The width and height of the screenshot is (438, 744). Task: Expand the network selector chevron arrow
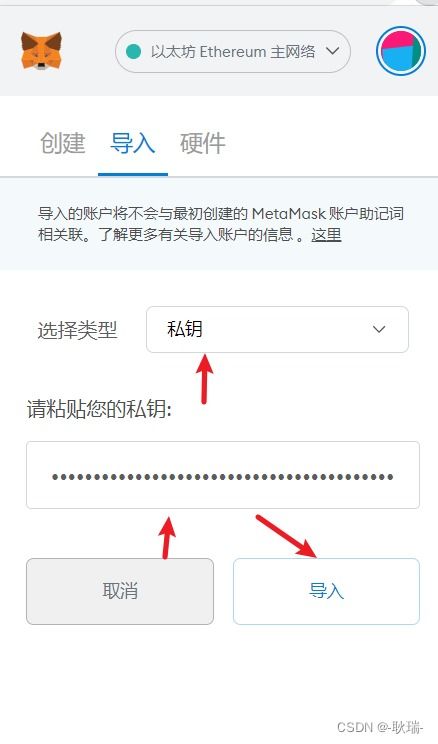tap(333, 51)
